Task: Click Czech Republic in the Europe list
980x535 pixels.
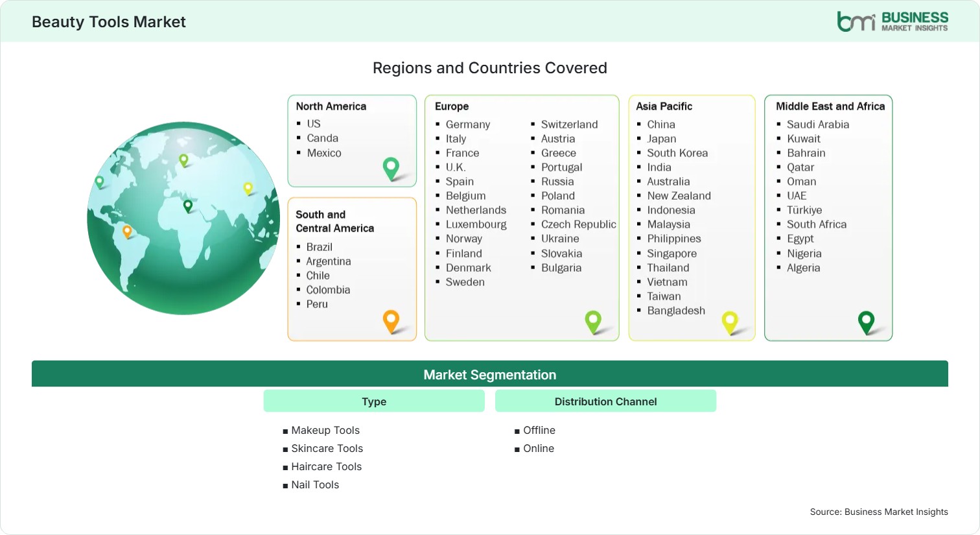Action: pos(579,224)
